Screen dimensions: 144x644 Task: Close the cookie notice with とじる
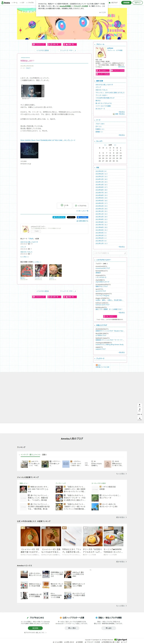coord(102,12)
